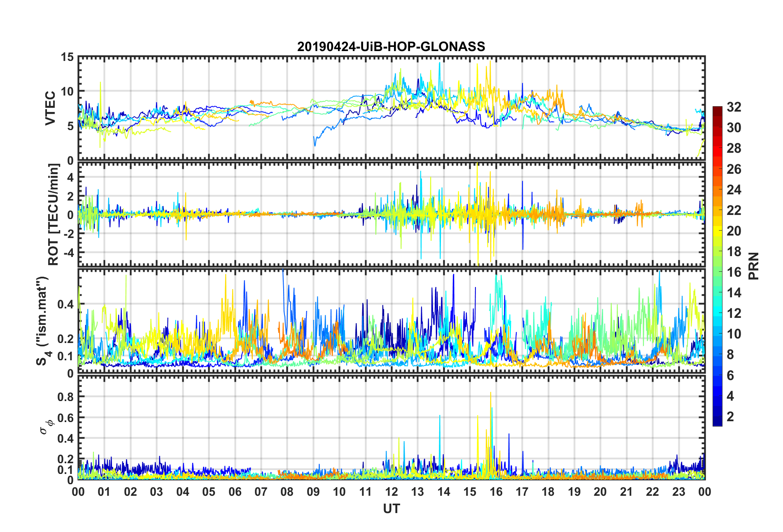
Task: Click ROT axis tick label -2
Action: tap(68, 233)
